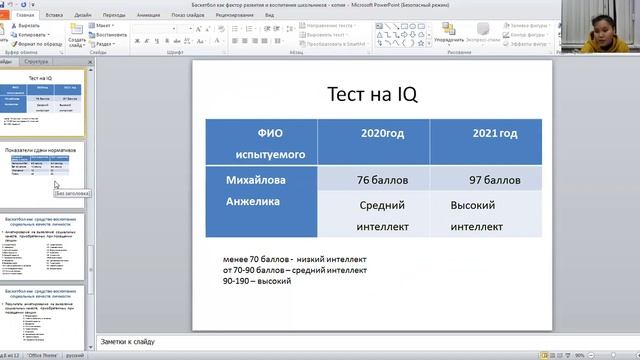This screenshot has height=360, width=640.
Task: Click the Arrange (Упорядочить) icon
Action: (x=449, y=29)
